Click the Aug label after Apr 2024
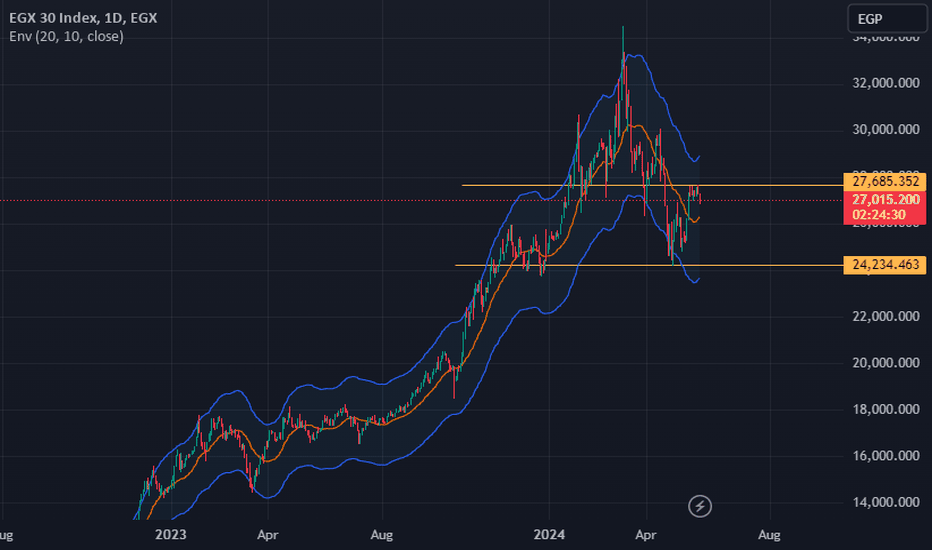The height and width of the screenshot is (550, 932). (x=769, y=535)
